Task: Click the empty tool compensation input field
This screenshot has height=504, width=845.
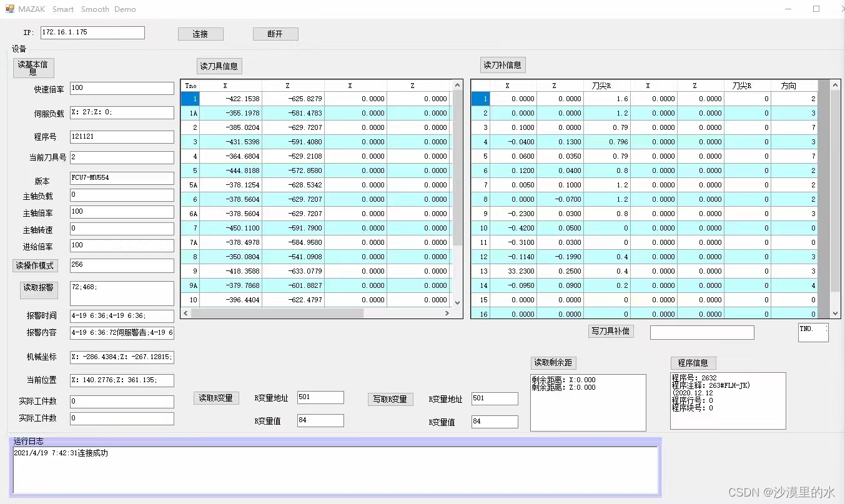Action: click(702, 333)
